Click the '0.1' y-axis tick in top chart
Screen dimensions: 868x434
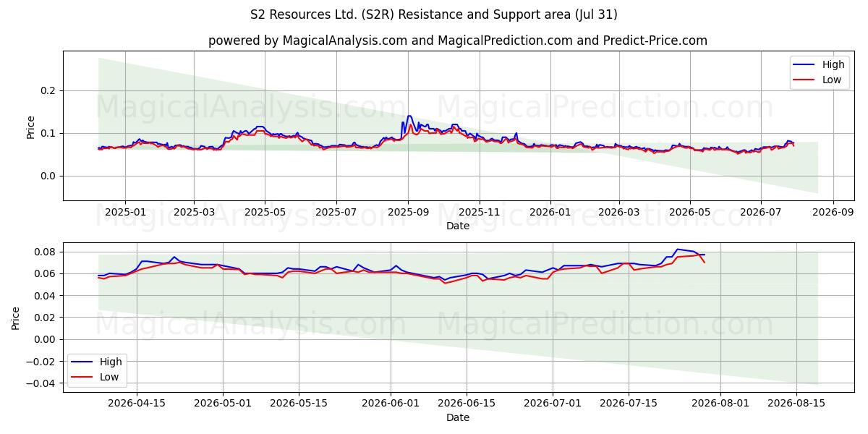tap(50, 133)
